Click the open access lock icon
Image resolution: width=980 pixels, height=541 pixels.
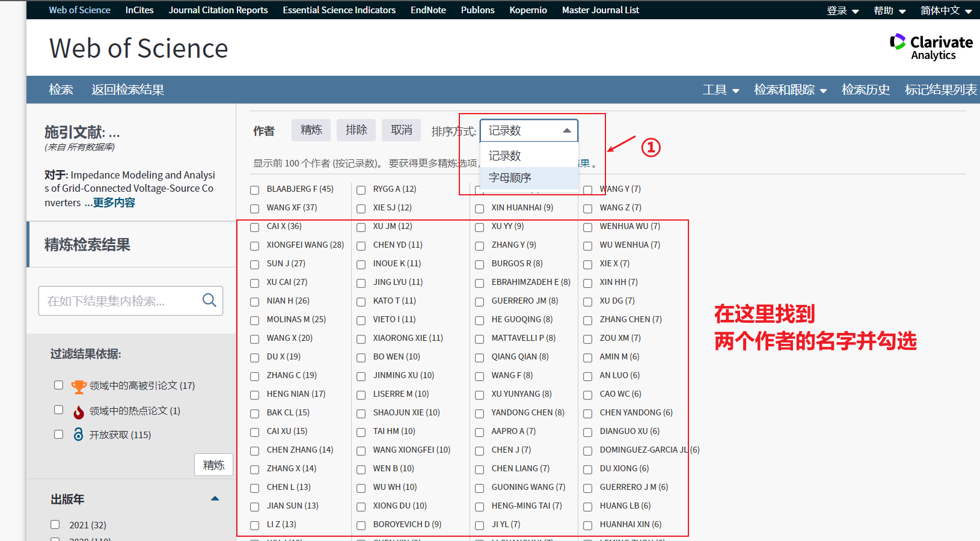(78, 435)
